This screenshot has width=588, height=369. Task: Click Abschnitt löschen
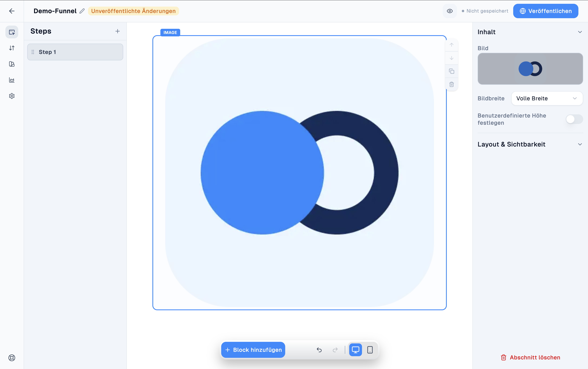pos(530,358)
